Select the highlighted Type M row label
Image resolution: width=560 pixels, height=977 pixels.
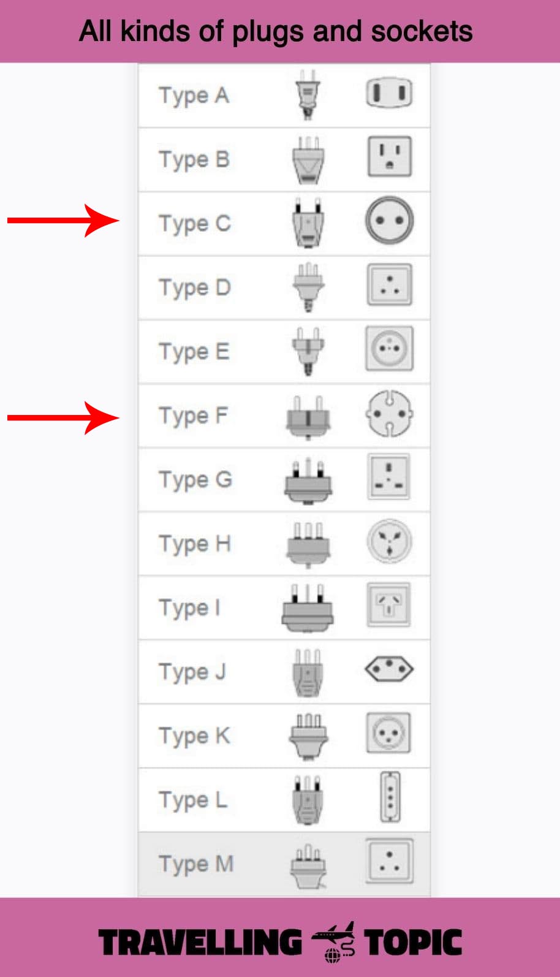click(196, 864)
